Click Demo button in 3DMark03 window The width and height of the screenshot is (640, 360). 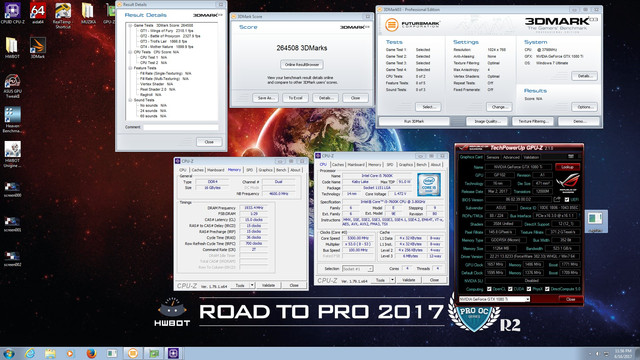coord(579,121)
